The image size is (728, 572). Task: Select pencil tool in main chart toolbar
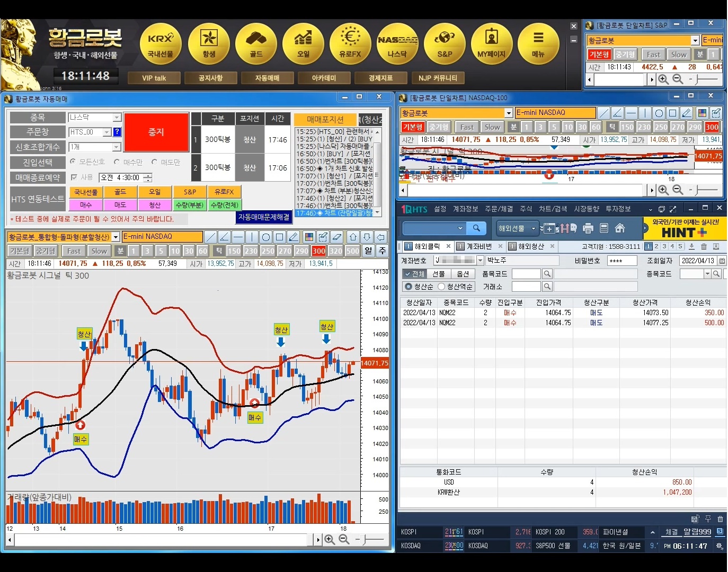click(293, 237)
